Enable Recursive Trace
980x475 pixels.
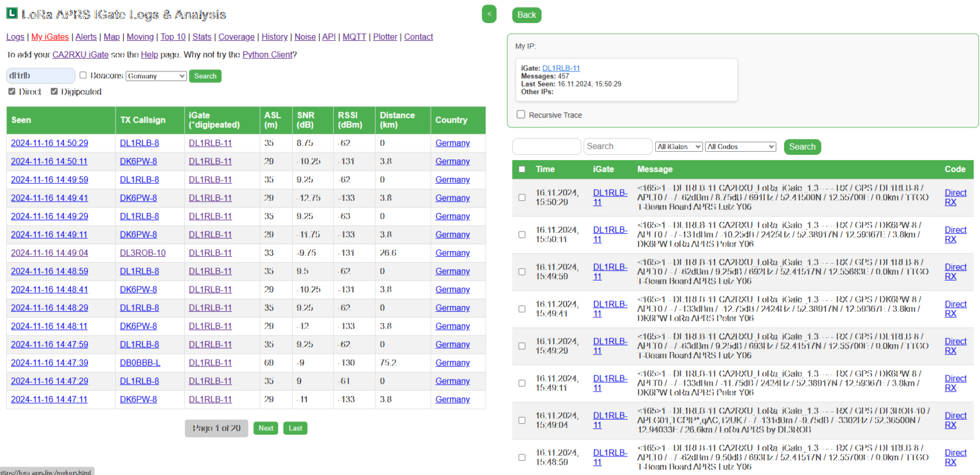click(521, 115)
